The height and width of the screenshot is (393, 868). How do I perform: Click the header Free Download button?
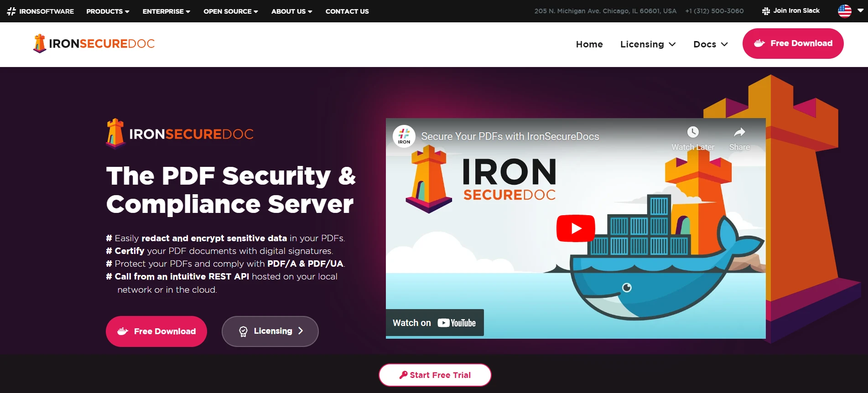[x=793, y=43]
